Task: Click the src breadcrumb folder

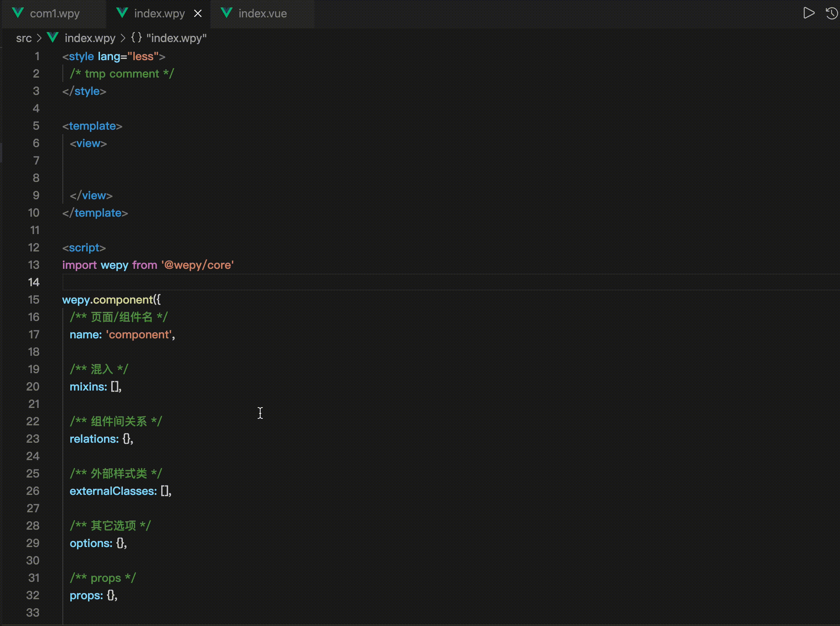Action: [x=24, y=38]
